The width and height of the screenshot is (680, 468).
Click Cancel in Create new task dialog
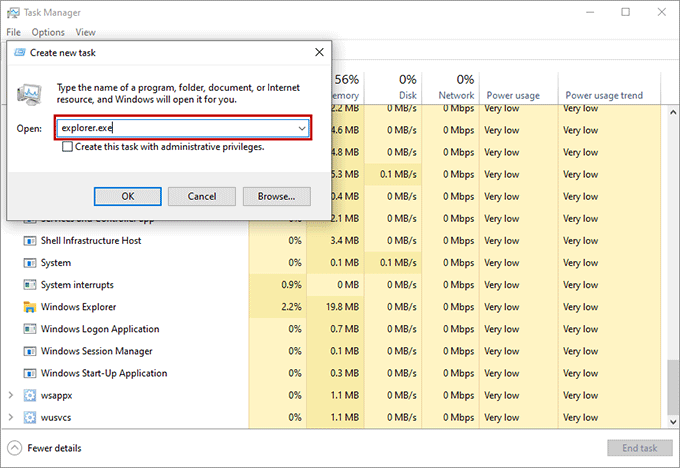tap(202, 196)
